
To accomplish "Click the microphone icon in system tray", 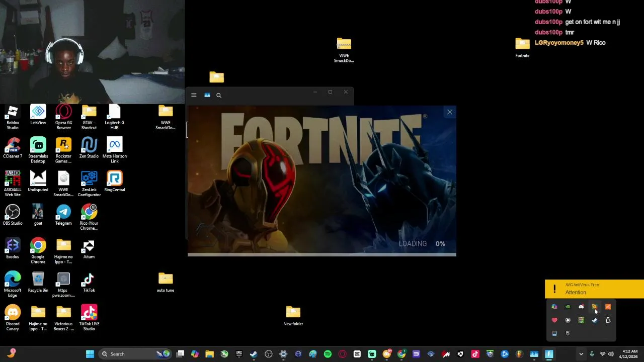I will tap(592, 354).
